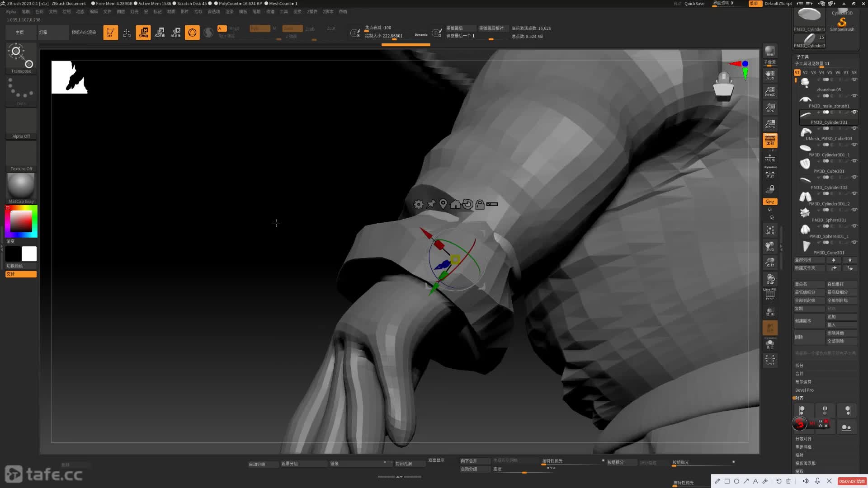Open the MatCap Gray material thumbnail
Viewport: 868px width, 488px height.
click(21, 188)
